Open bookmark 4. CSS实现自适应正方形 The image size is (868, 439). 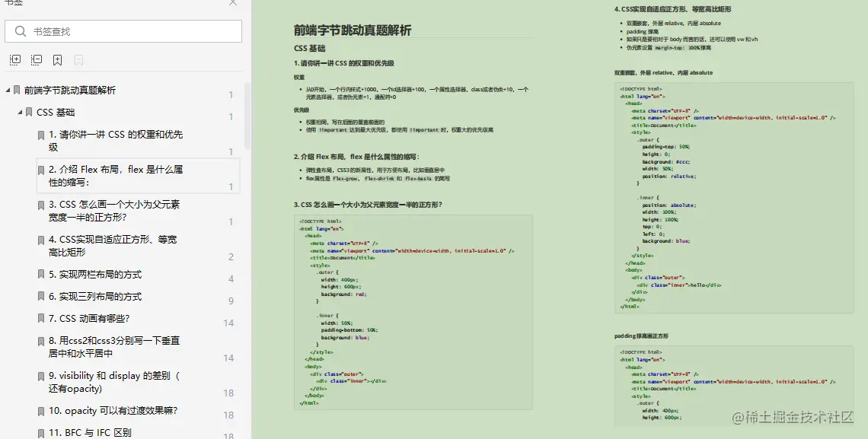[x=113, y=246]
